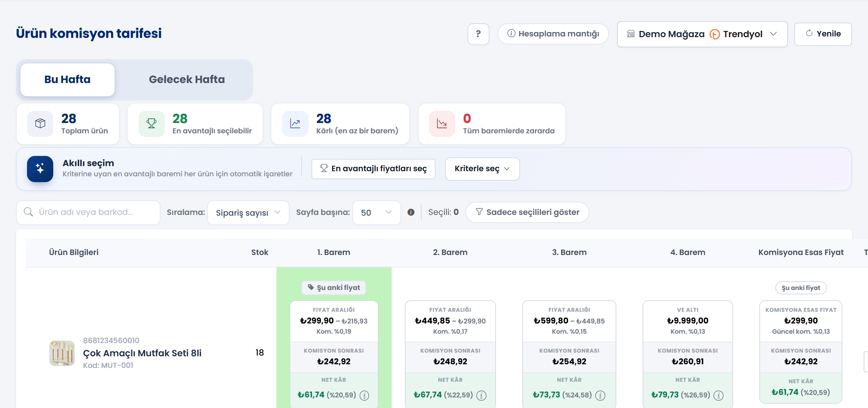Click the Komisyona Esas Fiyat card ₺299,90
This screenshot has width=868, height=408.
click(x=801, y=352)
